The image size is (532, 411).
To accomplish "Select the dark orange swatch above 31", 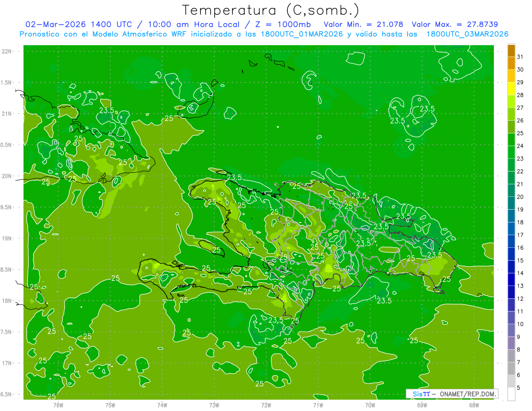I will coord(511,51).
